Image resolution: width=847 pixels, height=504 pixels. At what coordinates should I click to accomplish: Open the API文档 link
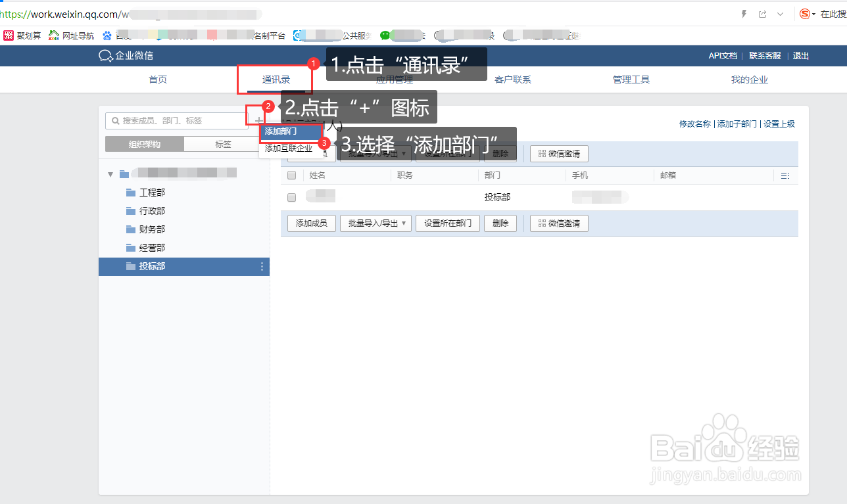pyautogui.click(x=723, y=56)
